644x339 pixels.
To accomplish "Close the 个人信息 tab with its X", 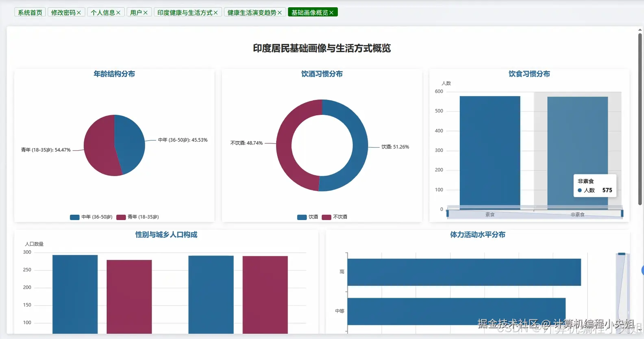I will [118, 13].
